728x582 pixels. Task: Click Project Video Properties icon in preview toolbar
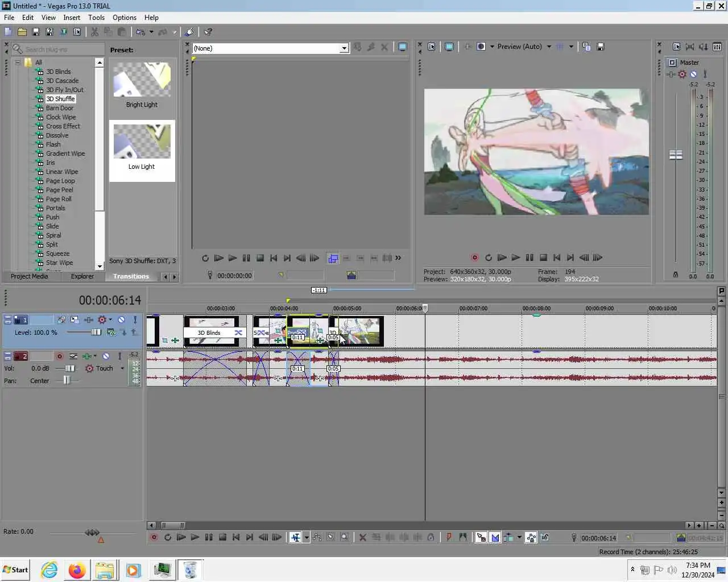click(x=432, y=47)
